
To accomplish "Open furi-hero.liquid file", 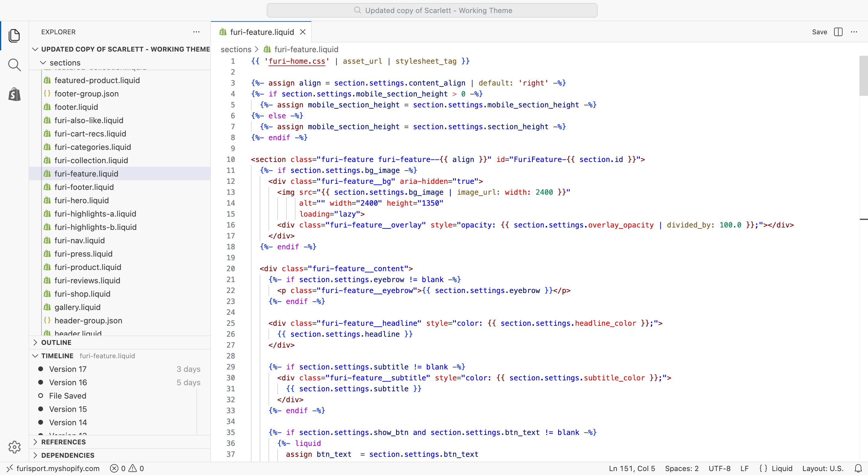I will pyautogui.click(x=120, y=200).
